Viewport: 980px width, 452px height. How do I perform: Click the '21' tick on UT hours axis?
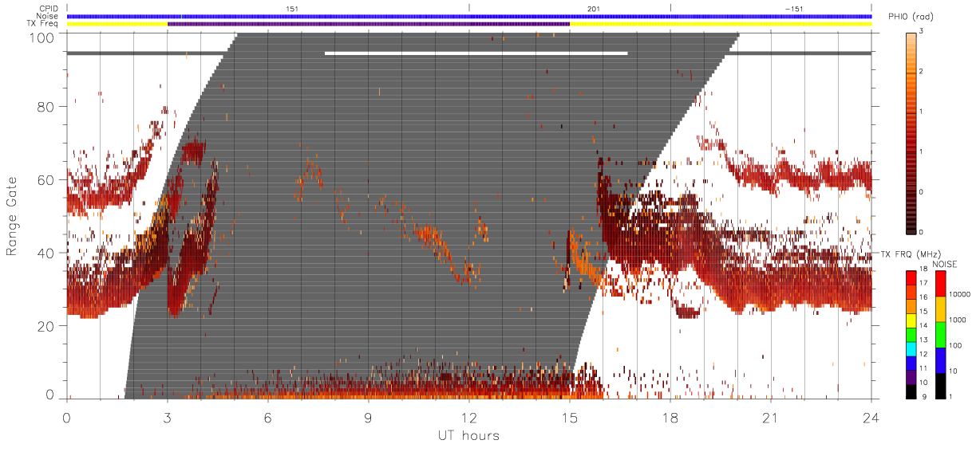pos(771,417)
